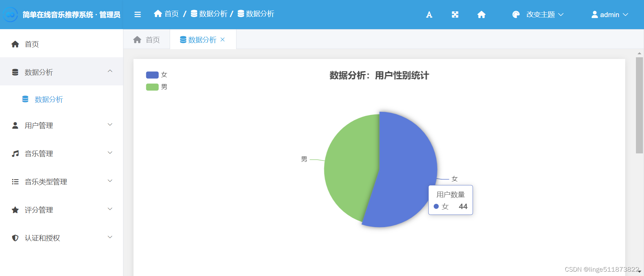Click the scrollbar up arrow

(x=639, y=53)
